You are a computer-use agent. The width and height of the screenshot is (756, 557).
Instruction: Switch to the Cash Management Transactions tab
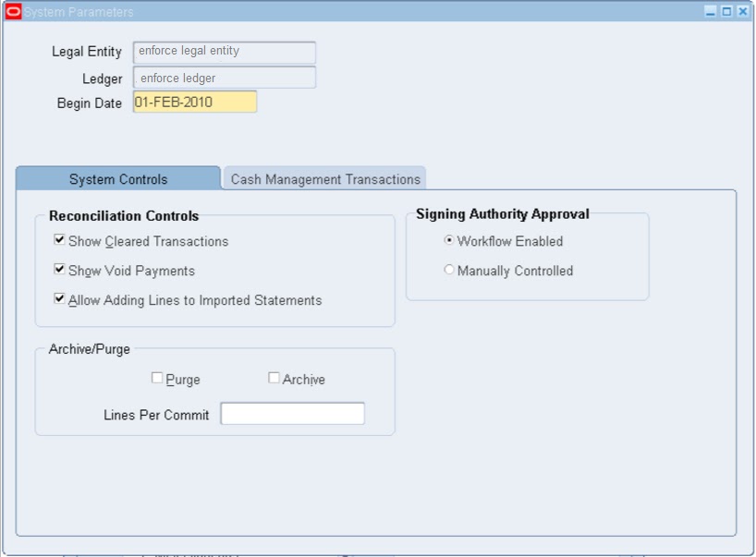click(x=324, y=178)
